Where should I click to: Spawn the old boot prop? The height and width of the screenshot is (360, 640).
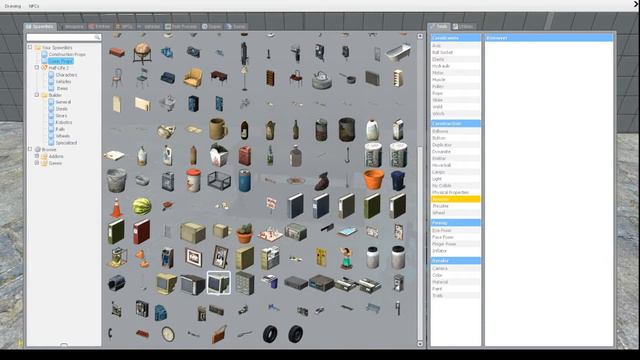pyautogui.click(x=322, y=181)
